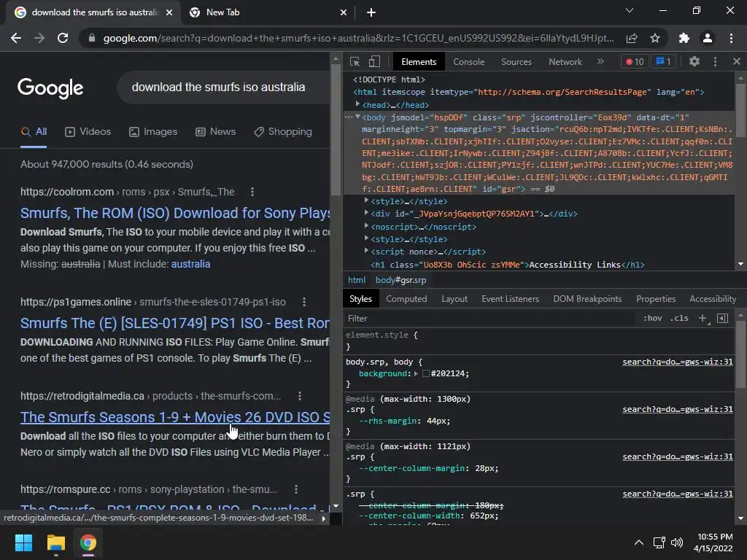Open the DevTools customize three-dot menu
Screen dimensions: 747x560
[715, 61]
